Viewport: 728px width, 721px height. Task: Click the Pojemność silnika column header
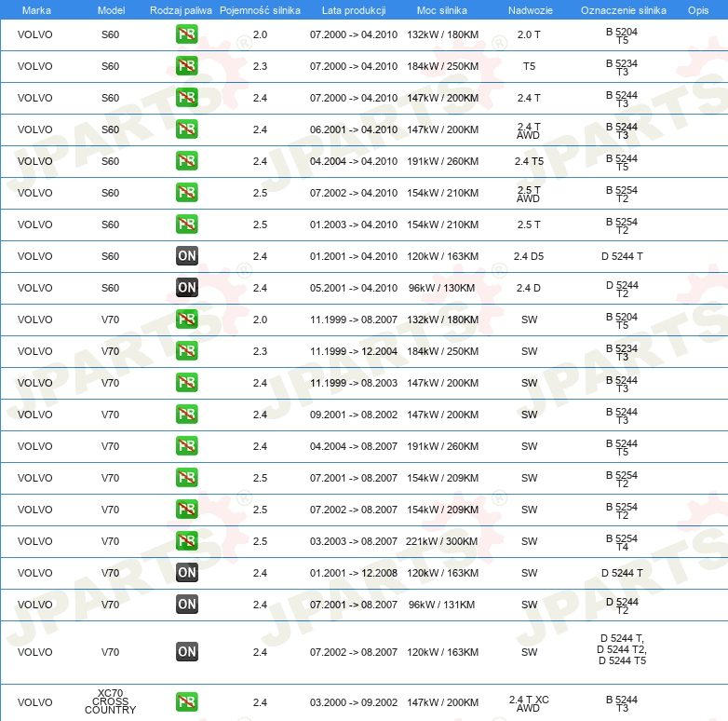[x=260, y=10]
